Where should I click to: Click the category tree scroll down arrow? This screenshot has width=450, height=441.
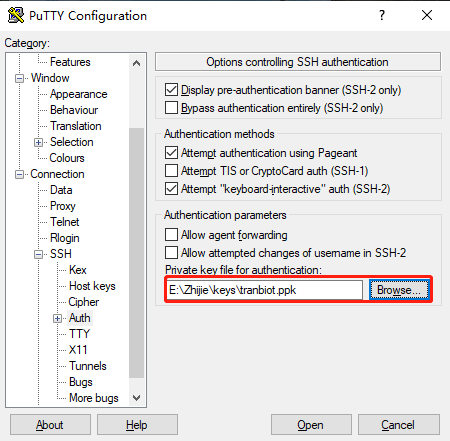[x=136, y=398]
